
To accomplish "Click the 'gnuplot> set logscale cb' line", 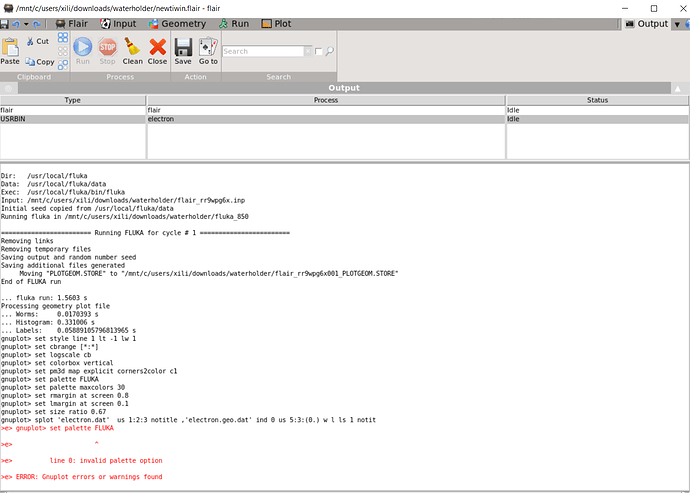I will tap(46, 355).
